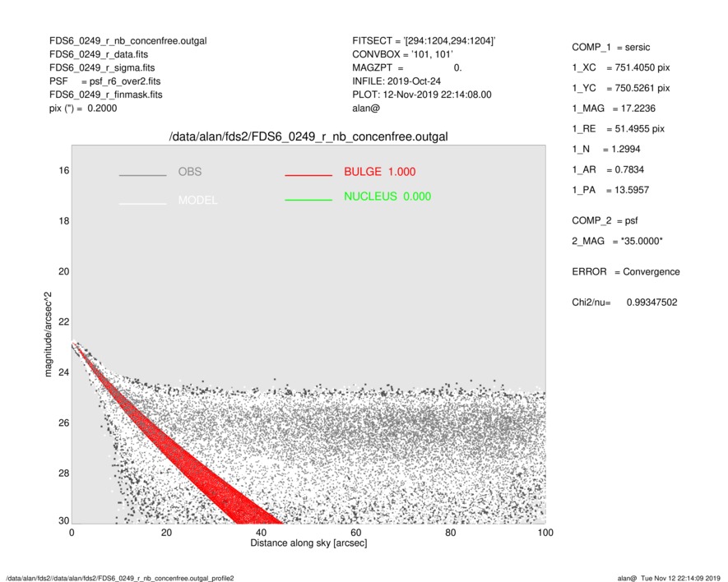Click the y-axis tick label 18
Viewport: 728px width, 582px height.
click(64, 221)
